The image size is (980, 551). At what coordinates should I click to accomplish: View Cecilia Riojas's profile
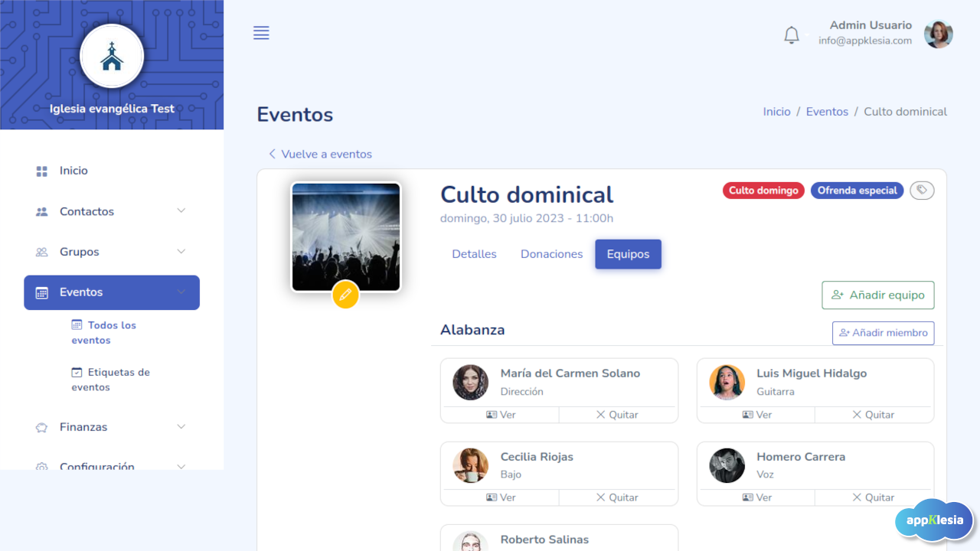pyautogui.click(x=500, y=497)
